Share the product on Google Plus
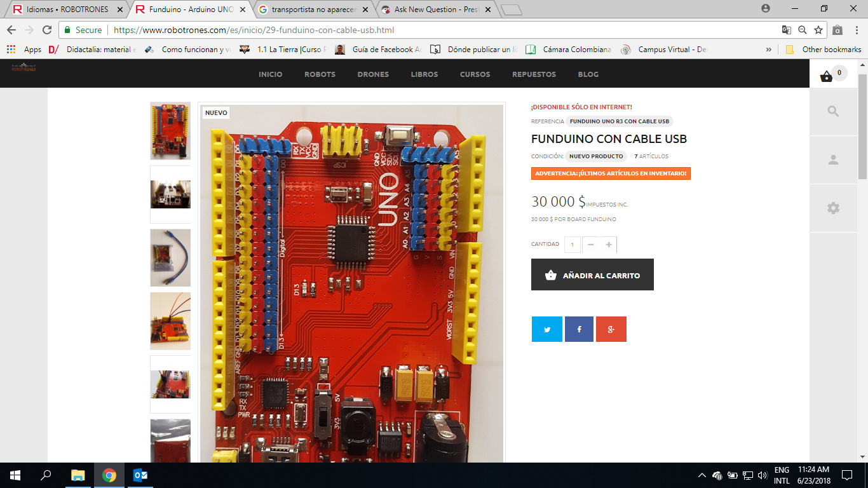The width and height of the screenshot is (868, 488). click(611, 329)
